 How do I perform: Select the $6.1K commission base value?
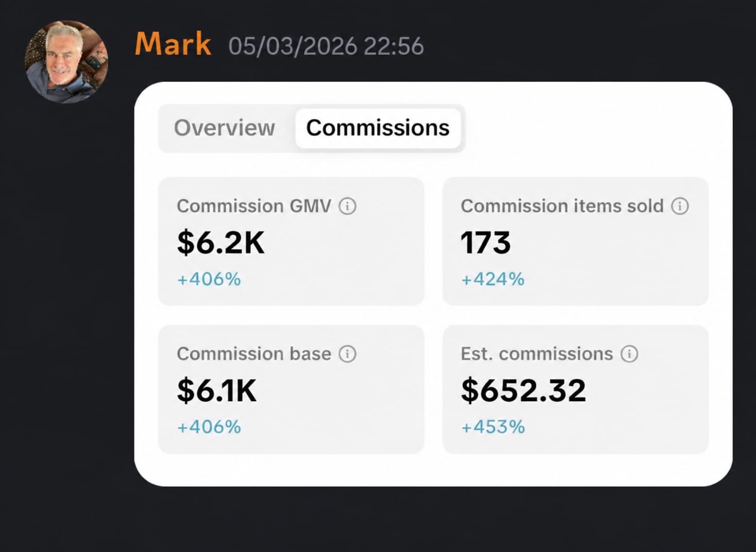click(216, 390)
